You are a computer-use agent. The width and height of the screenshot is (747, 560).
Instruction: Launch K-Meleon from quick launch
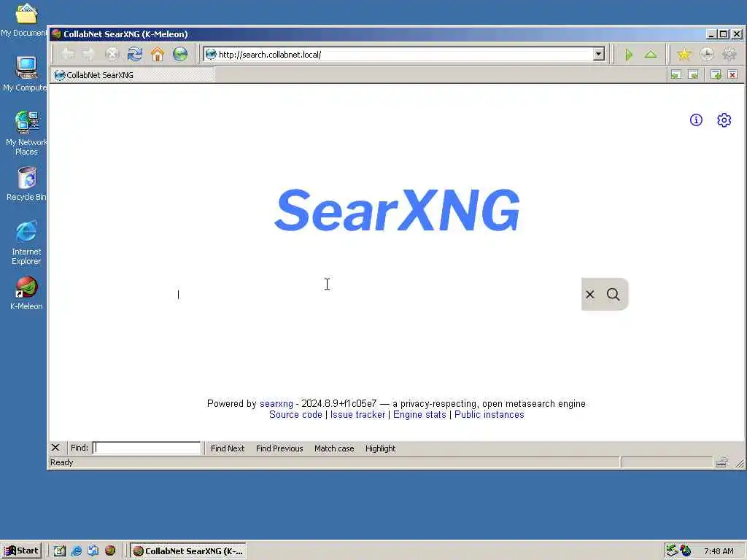pyautogui.click(x=110, y=551)
